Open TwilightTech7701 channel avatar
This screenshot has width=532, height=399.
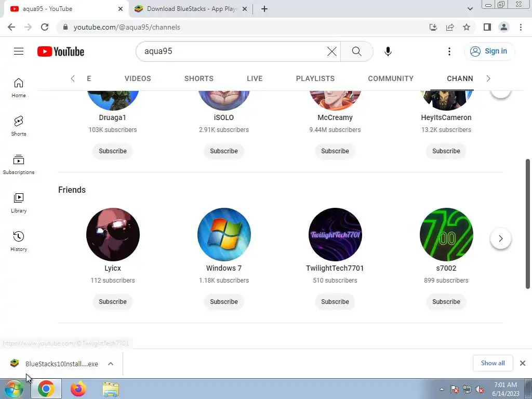[x=335, y=234]
